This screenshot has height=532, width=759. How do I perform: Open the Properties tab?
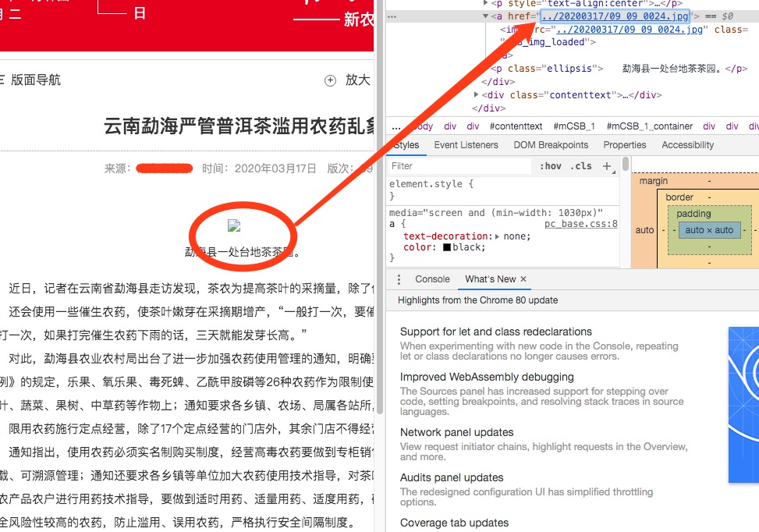click(624, 145)
